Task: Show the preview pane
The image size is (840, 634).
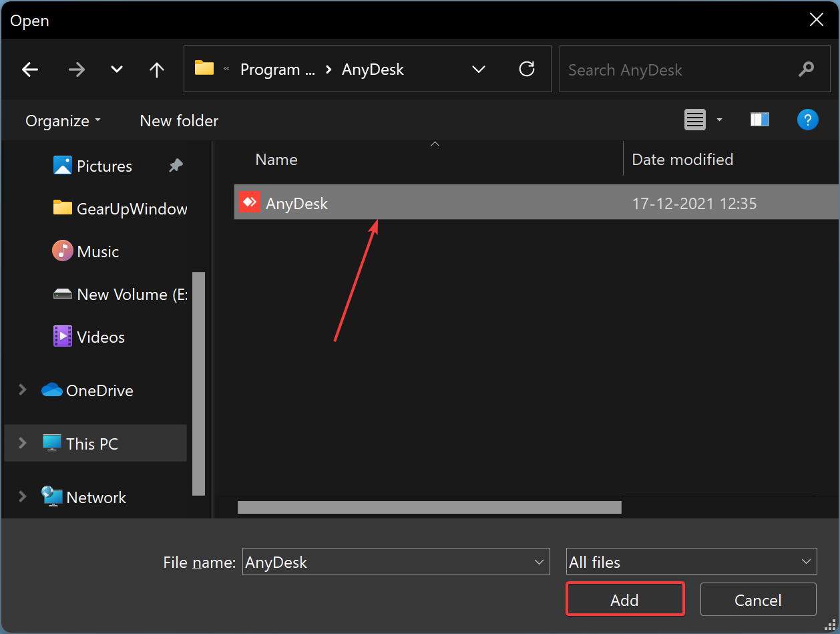Action: point(760,120)
